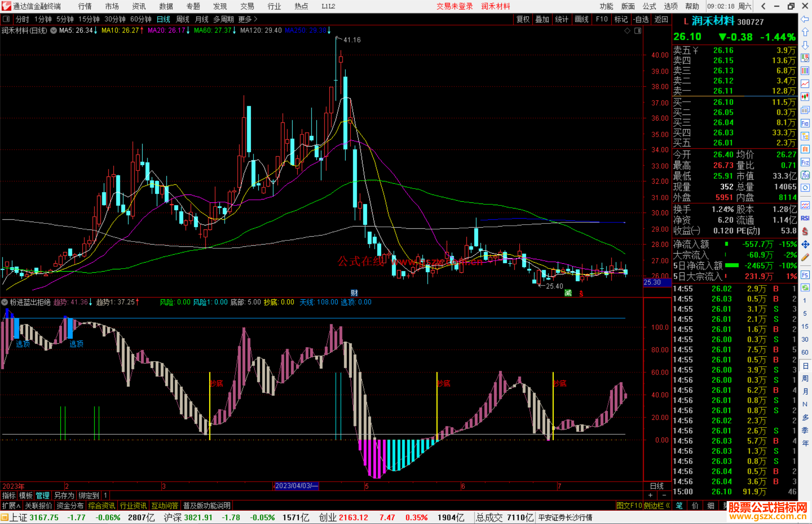Open the candlestick chart sidebar icon
The width and height of the screenshot is (812, 524).
[805, 97]
